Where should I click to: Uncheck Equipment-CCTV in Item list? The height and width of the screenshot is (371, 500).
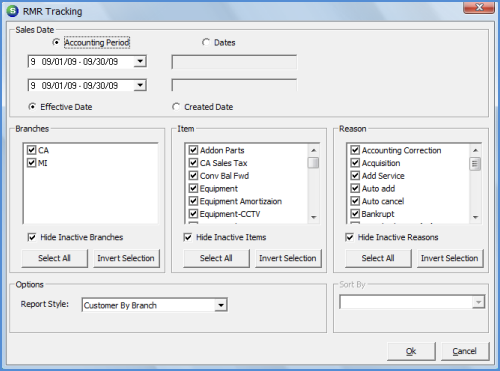pos(193,214)
